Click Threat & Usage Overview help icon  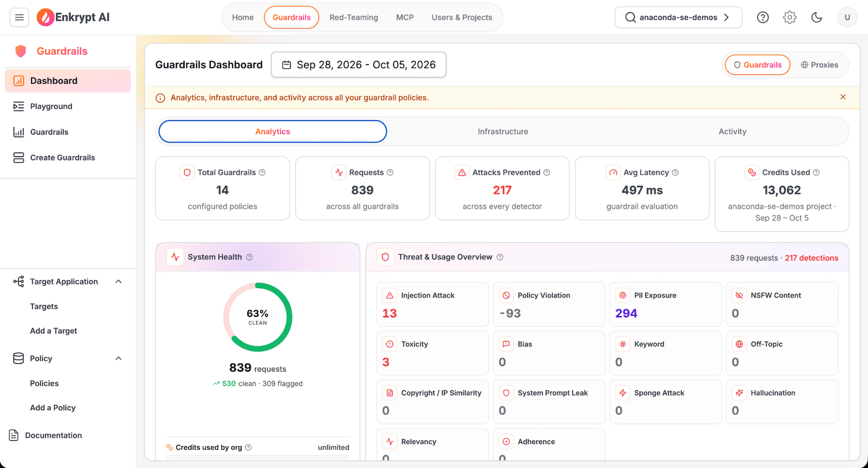(x=500, y=257)
